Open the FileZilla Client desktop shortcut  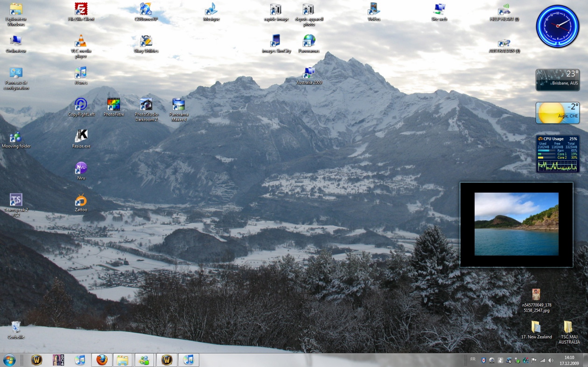pyautogui.click(x=81, y=9)
